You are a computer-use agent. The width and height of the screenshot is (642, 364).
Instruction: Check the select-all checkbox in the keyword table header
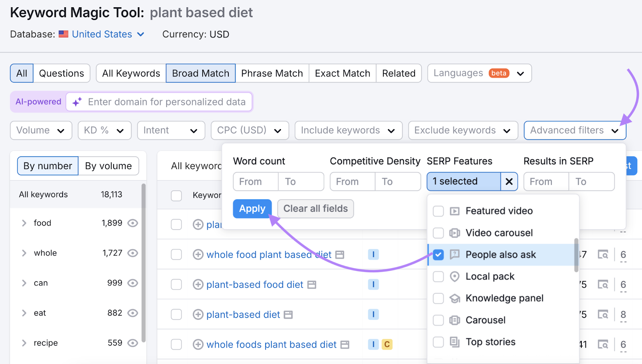tap(176, 196)
